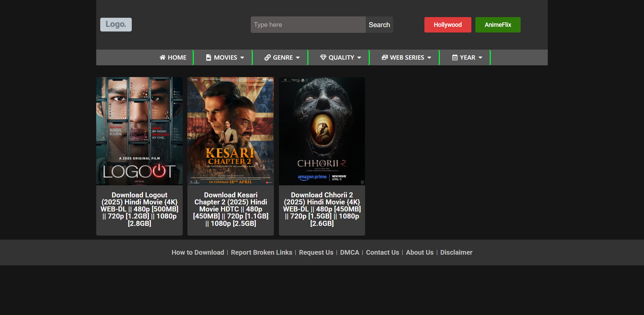644x315 pixels.
Task: Open the Request Us footer link
Action: click(316, 252)
